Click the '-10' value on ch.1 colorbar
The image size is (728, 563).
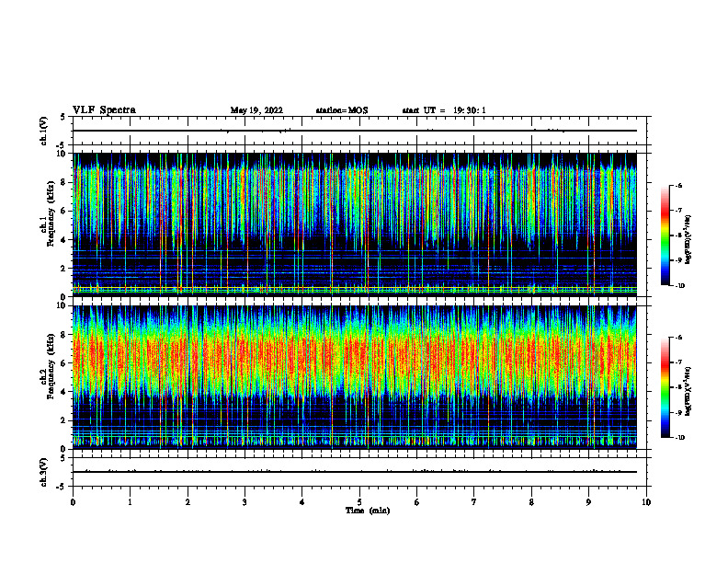[x=680, y=286]
